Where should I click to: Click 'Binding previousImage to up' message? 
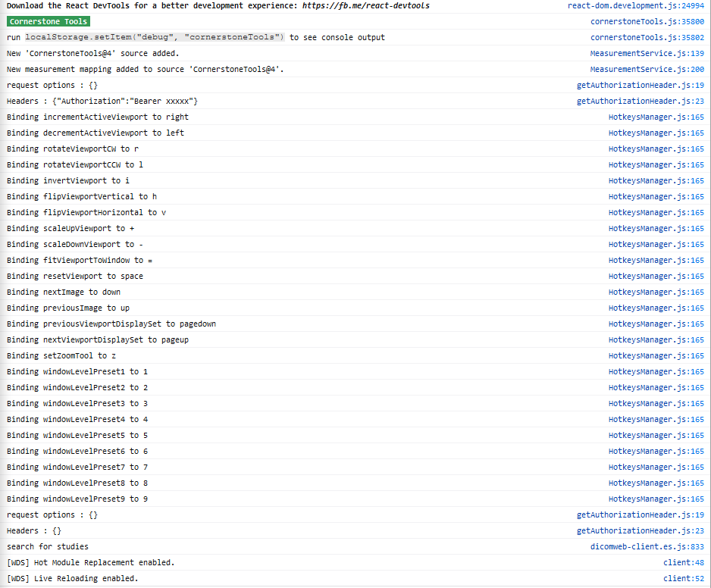[x=68, y=308]
